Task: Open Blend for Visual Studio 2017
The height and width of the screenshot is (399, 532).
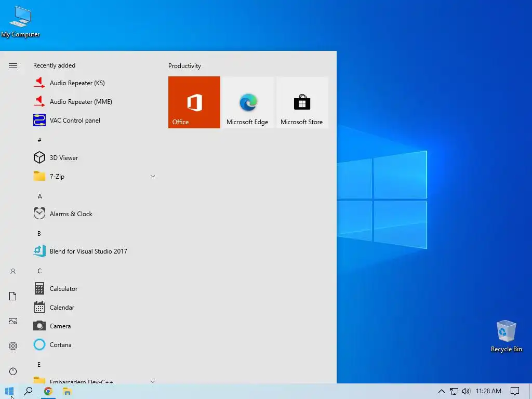Action: pyautogui.click(x=95, y=251)
